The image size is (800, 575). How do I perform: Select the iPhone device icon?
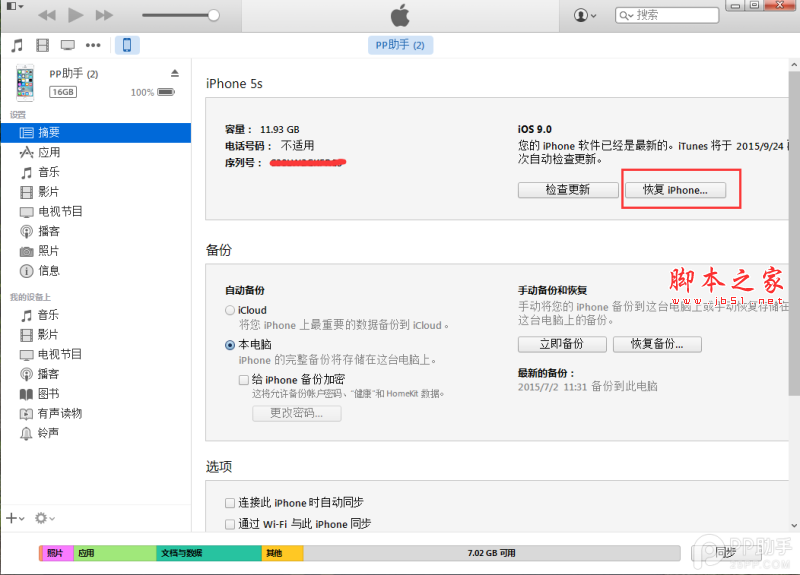click(127, 45)
